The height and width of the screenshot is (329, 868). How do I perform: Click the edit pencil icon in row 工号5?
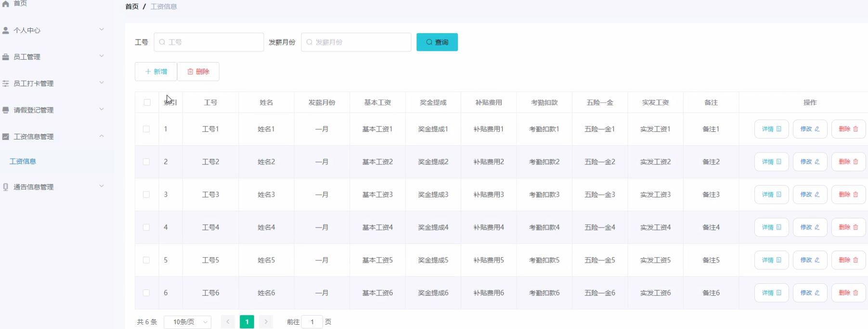817,260
